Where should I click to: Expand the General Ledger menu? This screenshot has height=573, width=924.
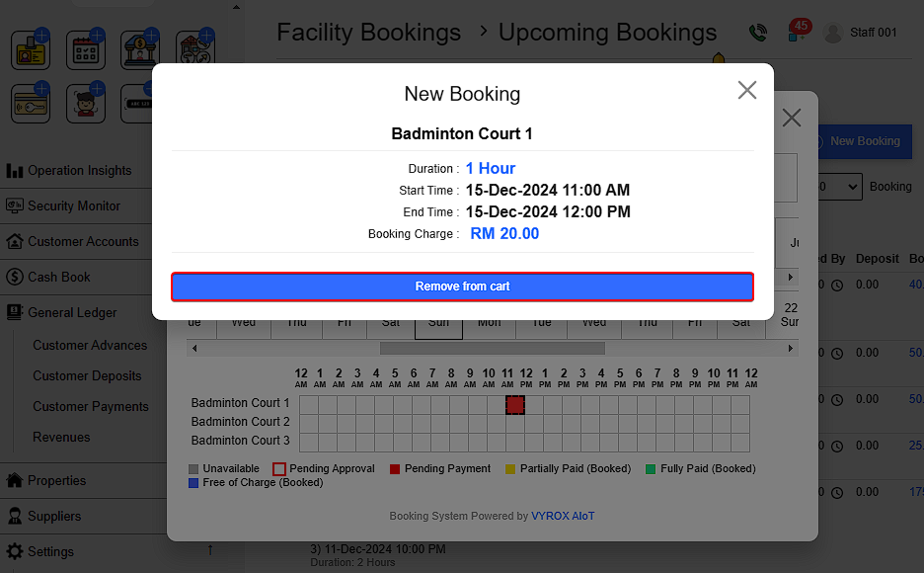(72, 312)
